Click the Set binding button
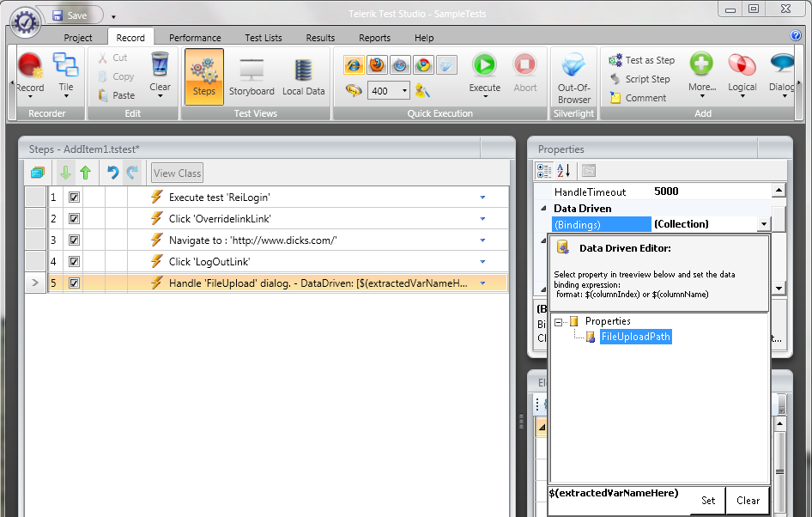Screen dimensions: 812x517 point(708,501)
